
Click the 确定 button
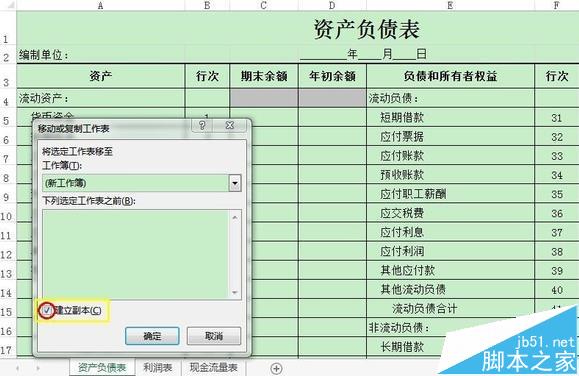point(152,336)
